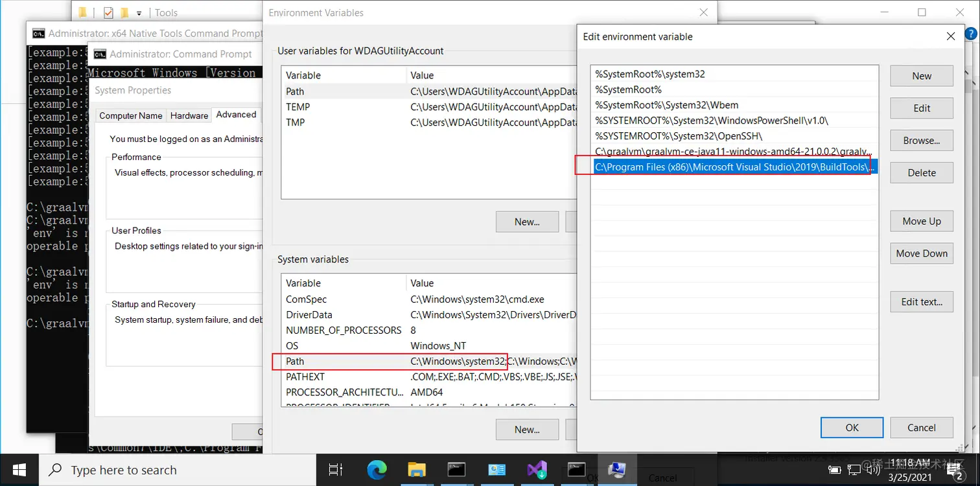The width and height of the screenshot is (980, 486).
Task: Select the WindowsPowerShell\v1.0\ path entry
Action: pyautogui.click(x=734, y=121)
